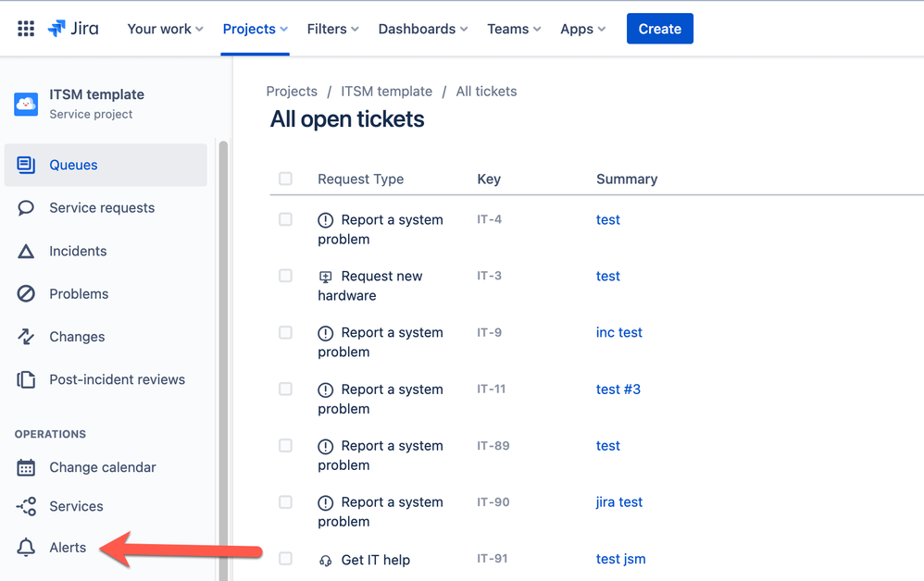This screenshot has width=924, height=581.
Task: Click the Jira logo
Action: [73, 29]
